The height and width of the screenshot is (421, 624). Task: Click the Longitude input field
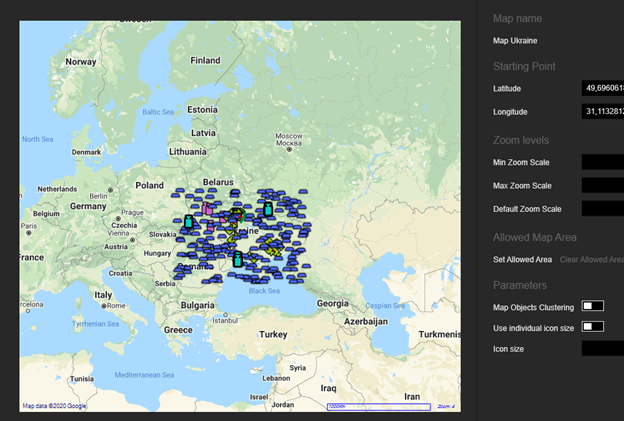(603, 111)
